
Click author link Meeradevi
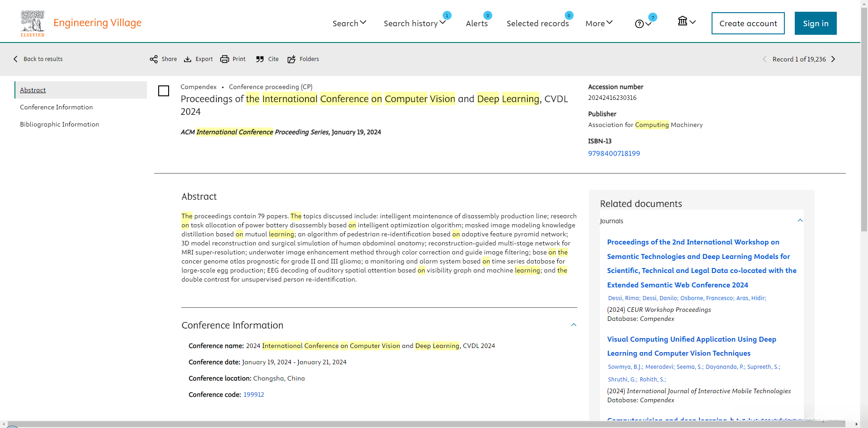(659, 367)
